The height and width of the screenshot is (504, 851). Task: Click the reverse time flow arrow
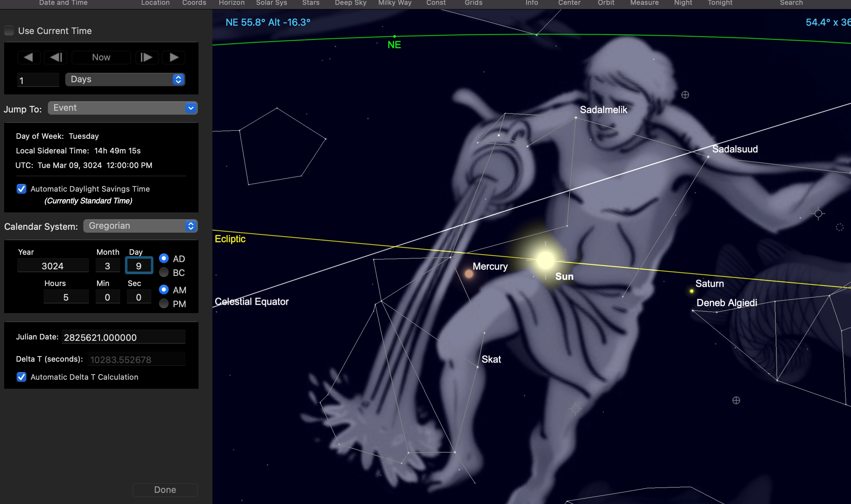tap(28, 57)
